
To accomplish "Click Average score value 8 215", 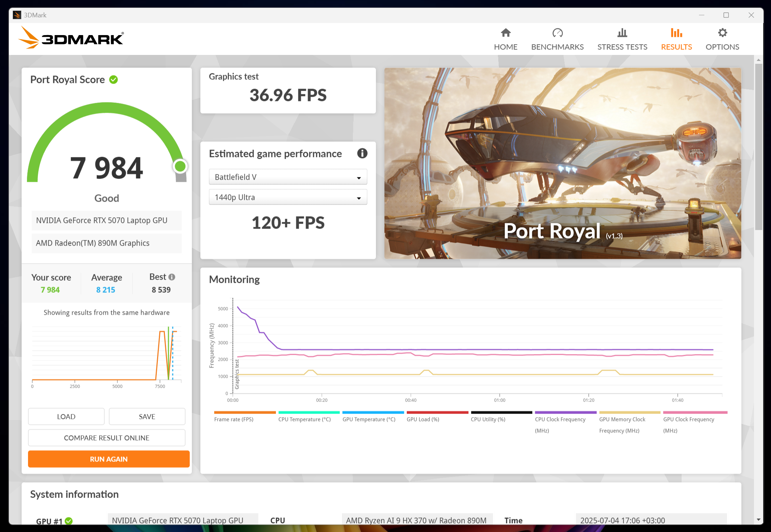I will [106, 290].
